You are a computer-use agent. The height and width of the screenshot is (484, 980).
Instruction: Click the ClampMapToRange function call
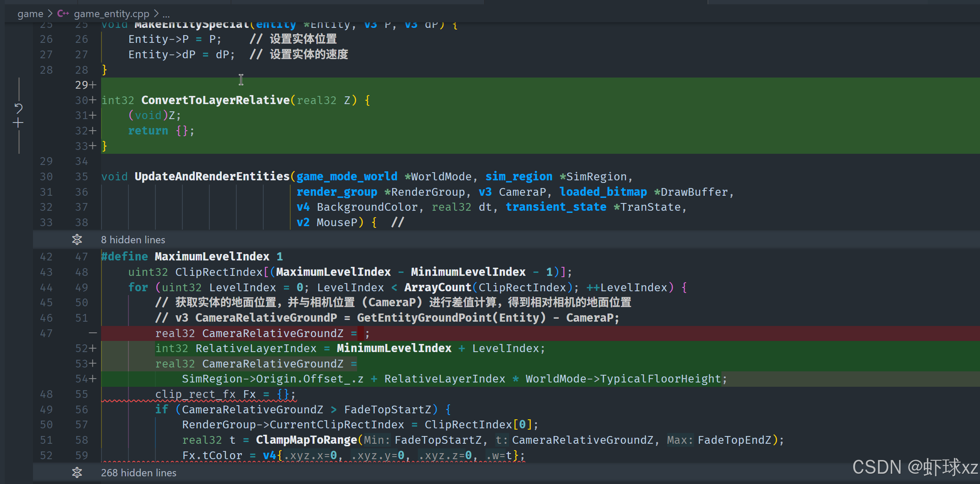306,440
